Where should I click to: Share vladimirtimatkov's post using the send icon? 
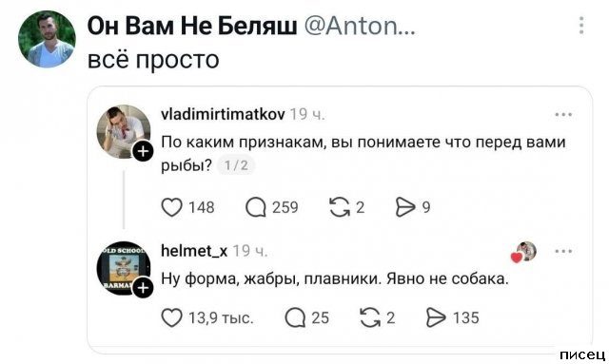tap(405, 207)
